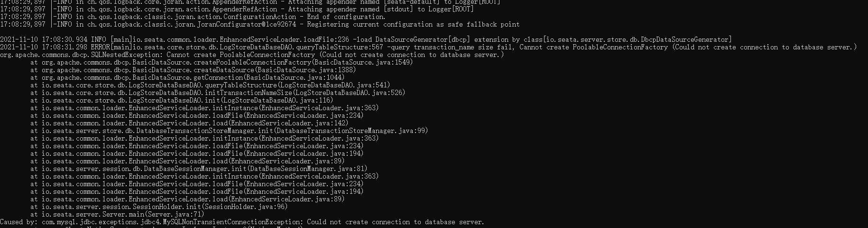Click the INFO DataSourceGenerator[dbcp] log line

[x=366, y=39]
